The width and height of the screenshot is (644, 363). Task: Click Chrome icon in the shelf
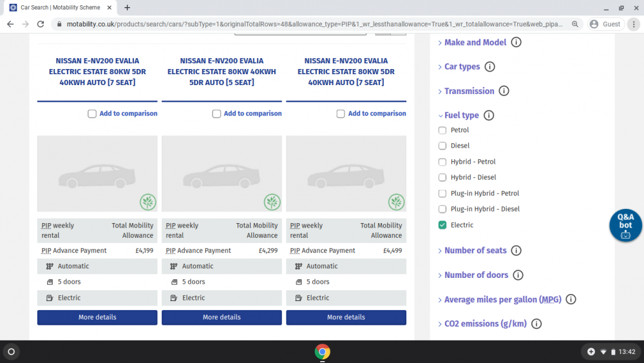323,352
